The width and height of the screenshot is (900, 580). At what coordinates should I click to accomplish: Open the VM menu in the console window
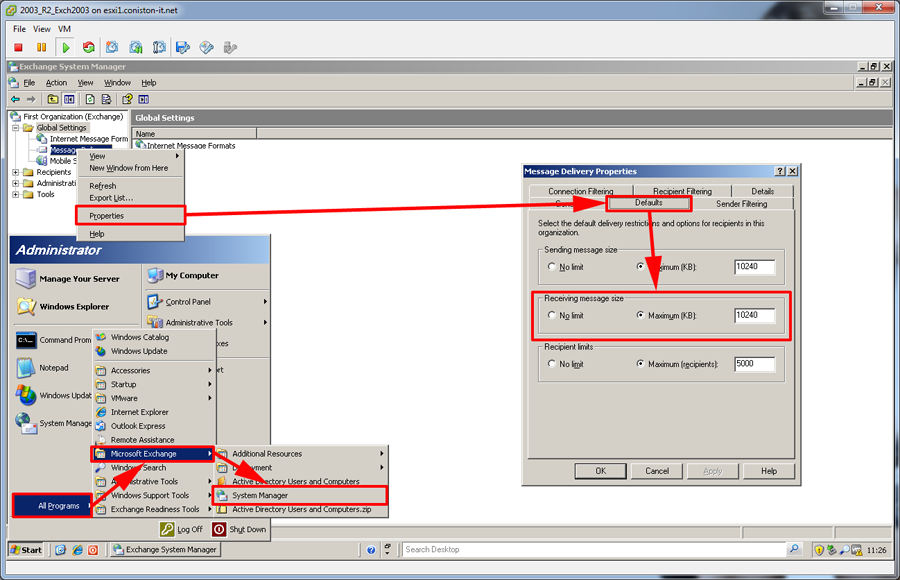click(x=64, y=29)
